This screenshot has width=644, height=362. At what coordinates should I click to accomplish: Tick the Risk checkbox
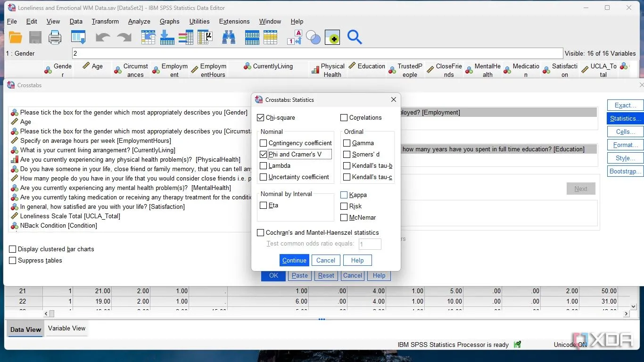pyautogui.click(x=344, y=206)
